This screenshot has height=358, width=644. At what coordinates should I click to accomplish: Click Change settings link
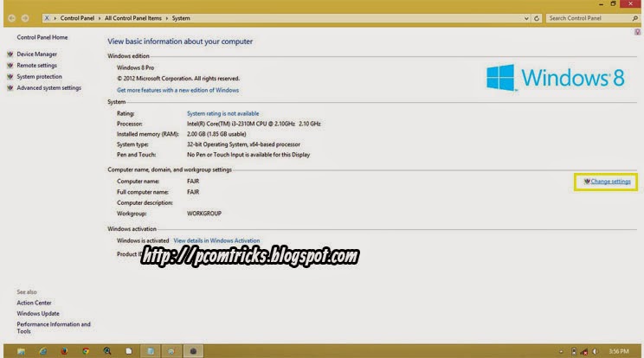point(611,182)
